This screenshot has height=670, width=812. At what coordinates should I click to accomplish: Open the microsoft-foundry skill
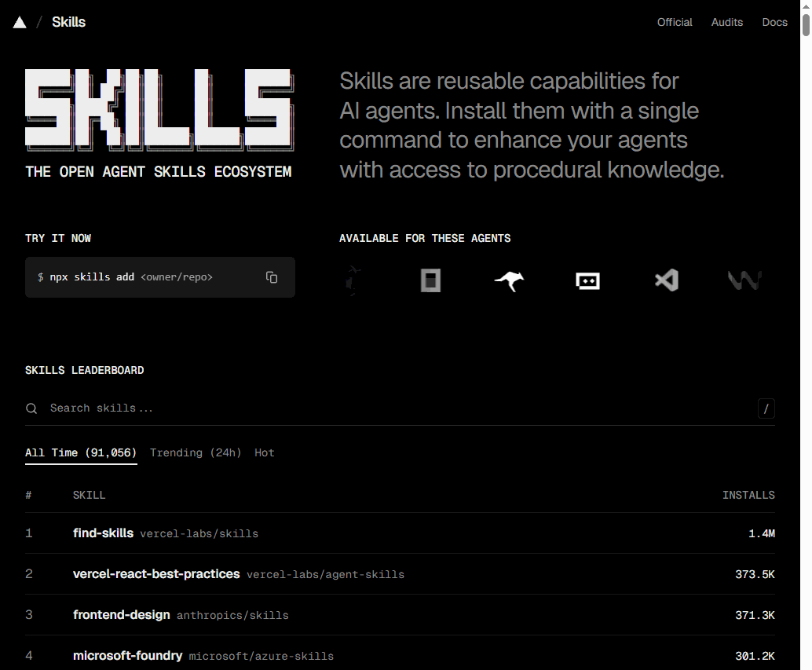pos(127,656)
